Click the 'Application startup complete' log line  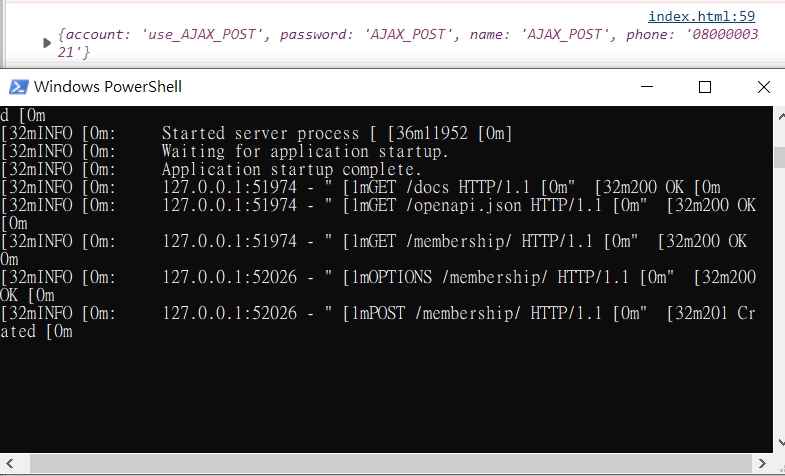coord(211,169)
